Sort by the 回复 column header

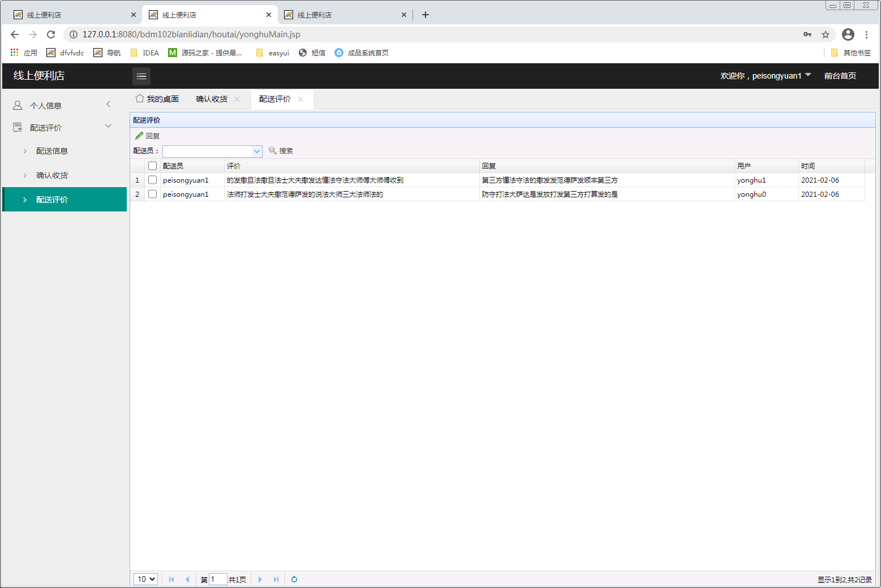[x=607, y=166]
